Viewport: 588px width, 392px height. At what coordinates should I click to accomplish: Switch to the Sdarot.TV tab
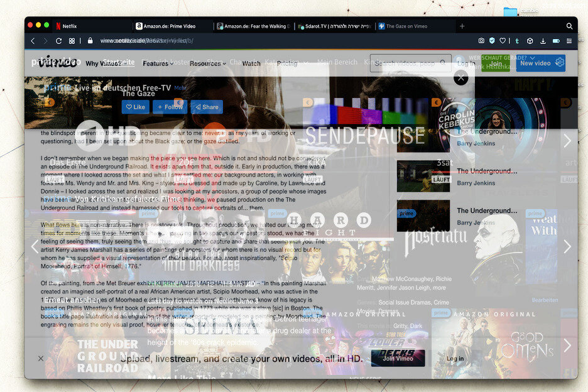pyautogui.click(x=334, y=26)
